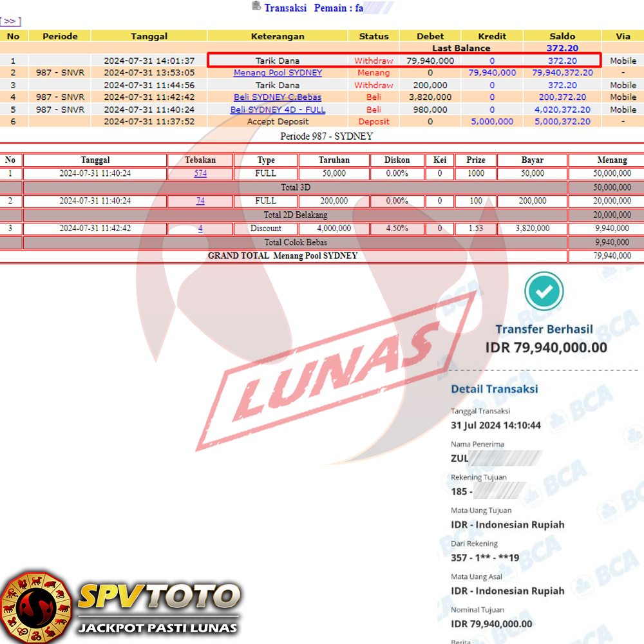Click the GRAND TOTAL Menang Pool SYDNEY row
The height and width of the screenshot is (644, 644).
pos(283,256)
